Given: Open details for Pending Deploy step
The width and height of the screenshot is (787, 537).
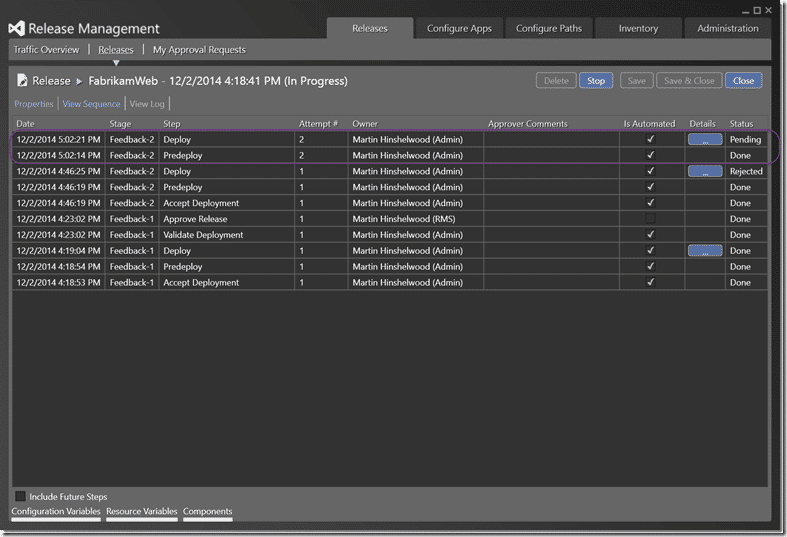Looking at the screenshot, I should tap(705, 140).
